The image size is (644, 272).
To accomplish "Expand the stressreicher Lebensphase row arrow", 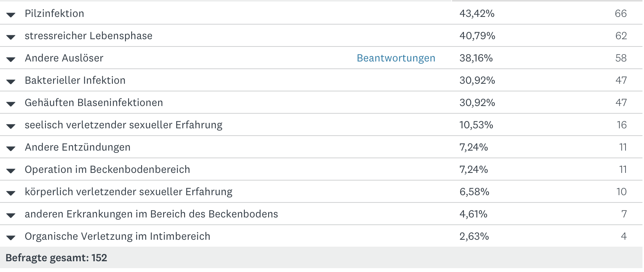I will click(x=11, y=37).
